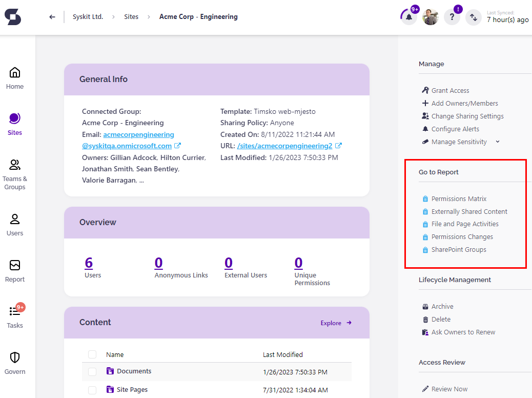Expand the Manage Sensitivity dropdown
532x398 pixels.
click(497, 142)
